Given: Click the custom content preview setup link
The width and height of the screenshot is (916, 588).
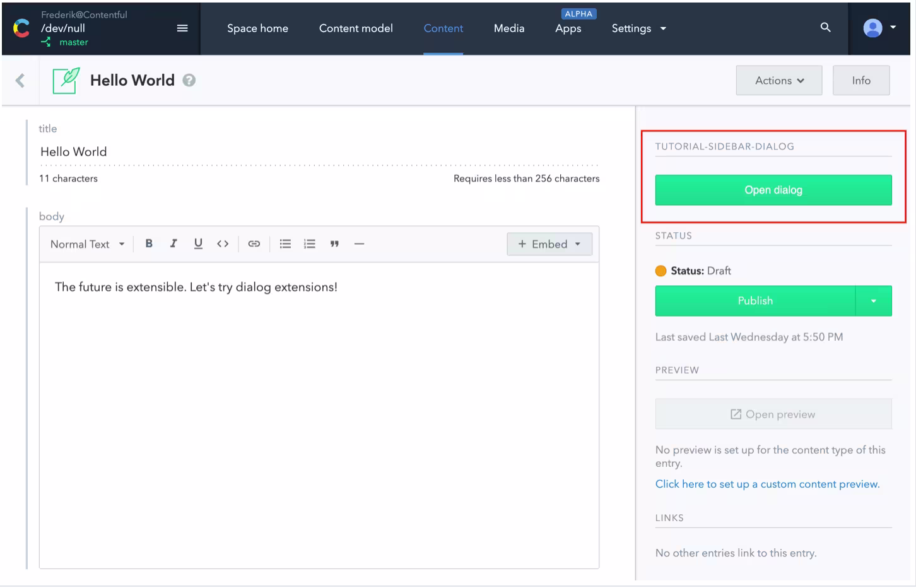Looking at the screenshot, I should click(768, 484).
